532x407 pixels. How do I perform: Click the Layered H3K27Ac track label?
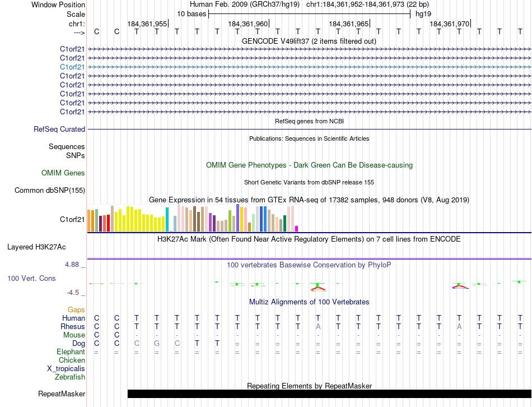(x=36, y=247)
